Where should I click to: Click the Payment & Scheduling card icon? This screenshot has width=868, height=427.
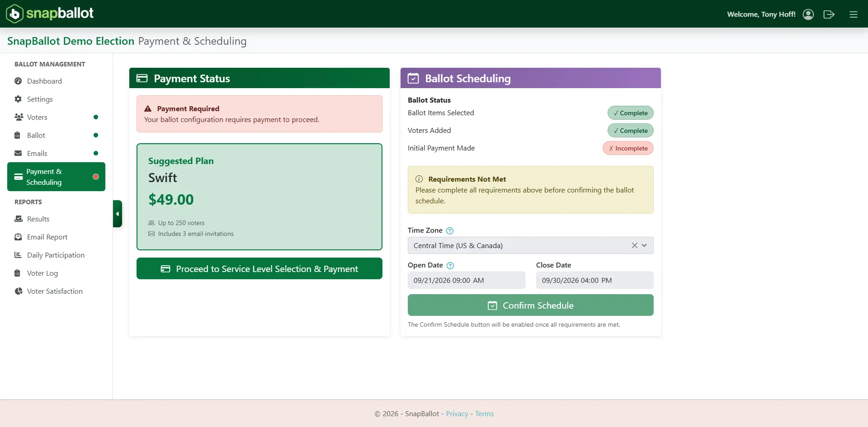click(x=19, y=177)
